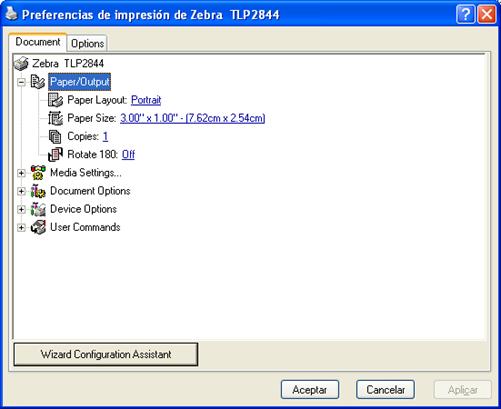
Task: Expand the Media Settings node
Action: pos(21,173)
